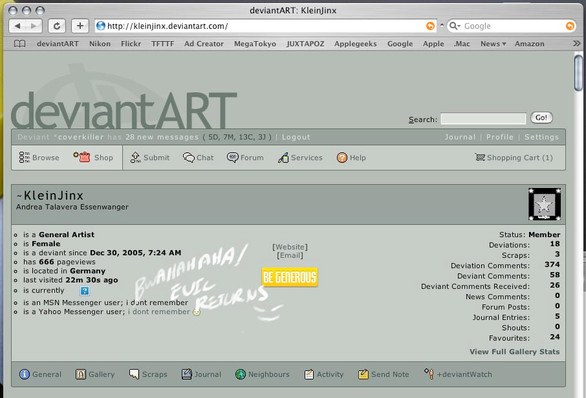This screenshot has width=586, height=398.
Task: Open View Full Gallery Stats link
Action: pyautogui.click(x=514, y=352)
